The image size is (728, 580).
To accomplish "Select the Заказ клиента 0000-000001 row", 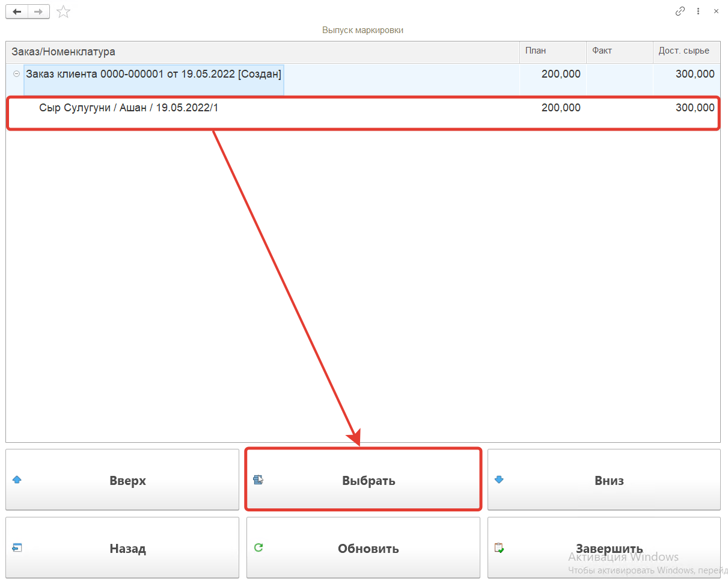I will tap(153, 75).
